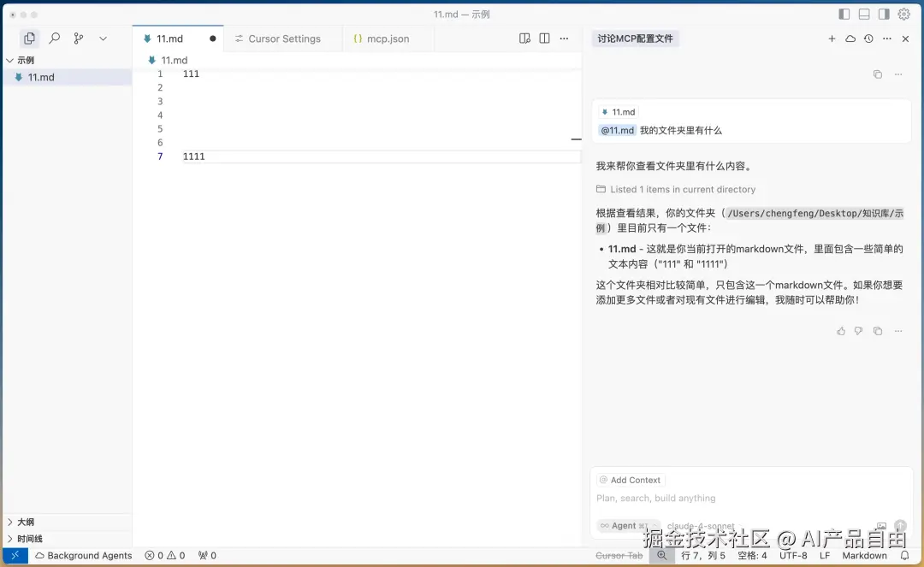
Task: Select the 讨论MCP配置文件 chat tab
Action: [635, 38]
